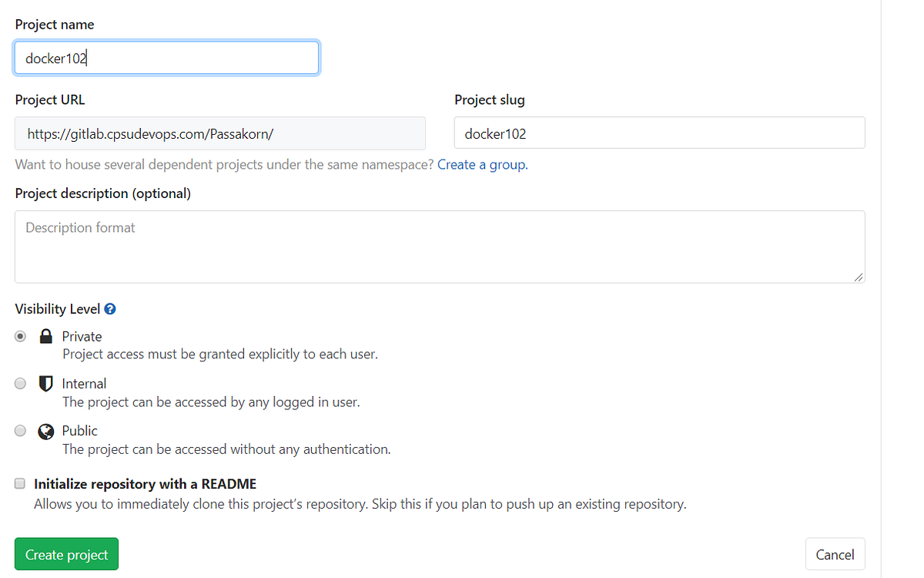Click the Description format placeholder text
Viewport: 924px width, 578px height.
[x=79, y=227]
